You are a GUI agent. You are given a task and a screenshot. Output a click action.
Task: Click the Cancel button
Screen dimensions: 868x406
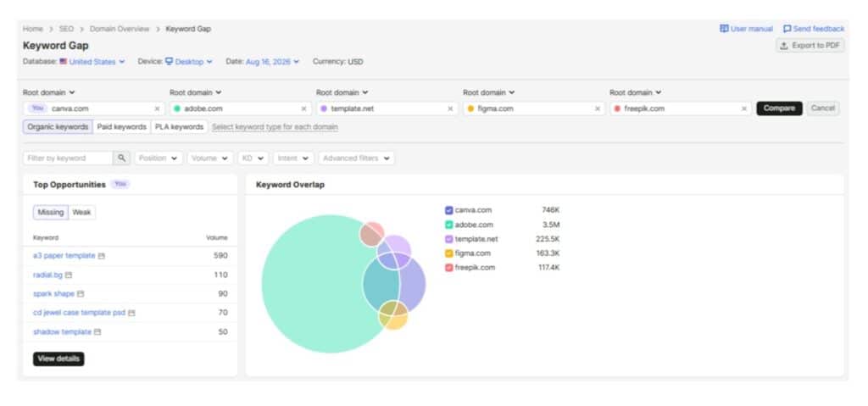[822, 108]
